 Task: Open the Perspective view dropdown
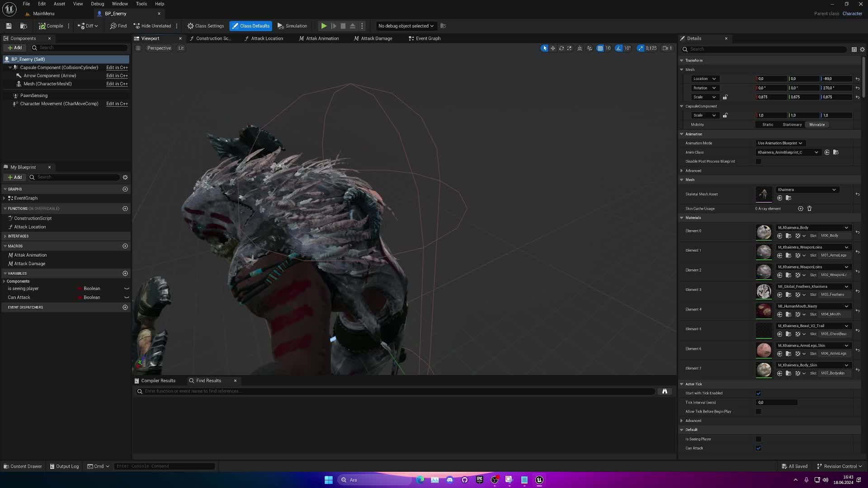coord(159,48)
